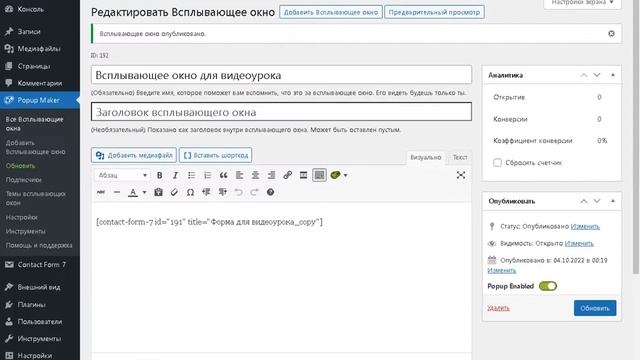The height and width of the screenshot is (360, 640).
Task: Edit publish date via Изменить link
Action: [502, 270]
